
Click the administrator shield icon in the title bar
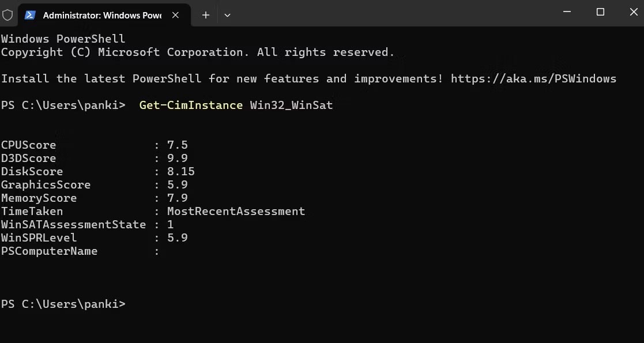coord(7,15)
